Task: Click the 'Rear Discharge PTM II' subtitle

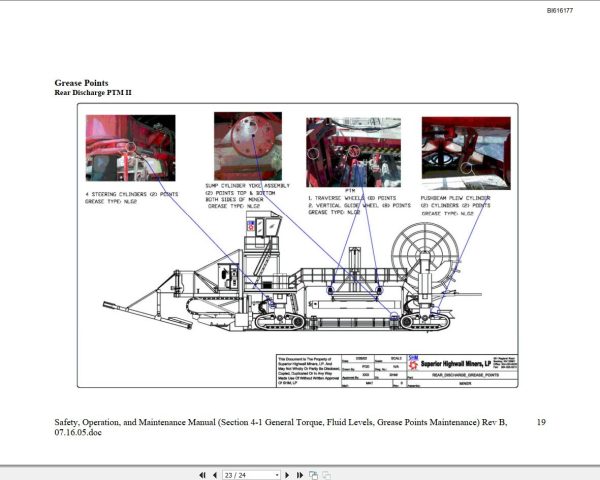Action: [x=93, y=93]
